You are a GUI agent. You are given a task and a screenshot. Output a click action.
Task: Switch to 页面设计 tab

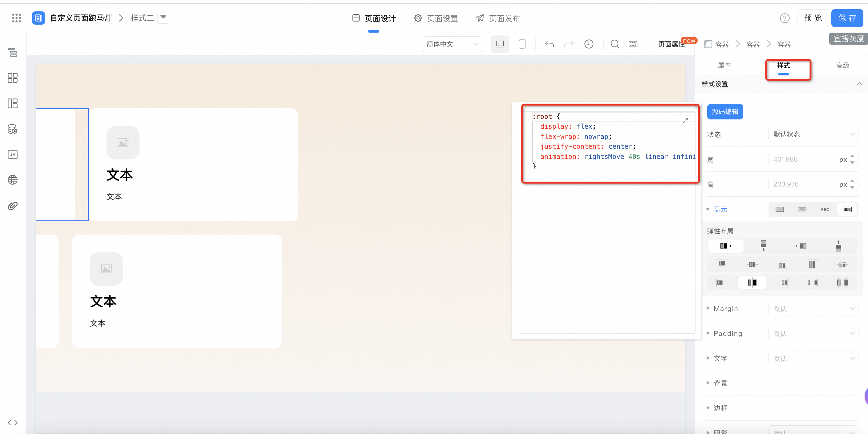(x=374, y=18)
